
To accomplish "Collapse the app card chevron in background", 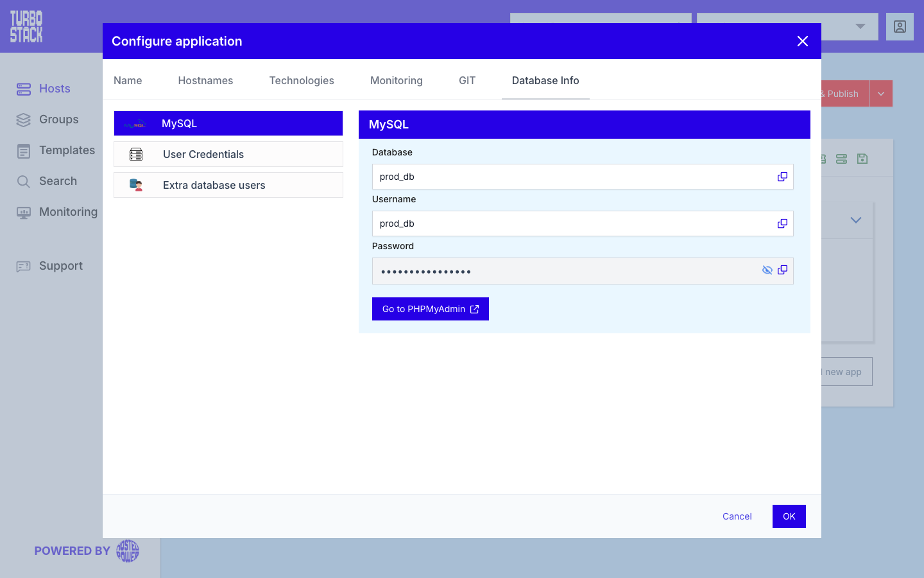I will tap(856, 220).
